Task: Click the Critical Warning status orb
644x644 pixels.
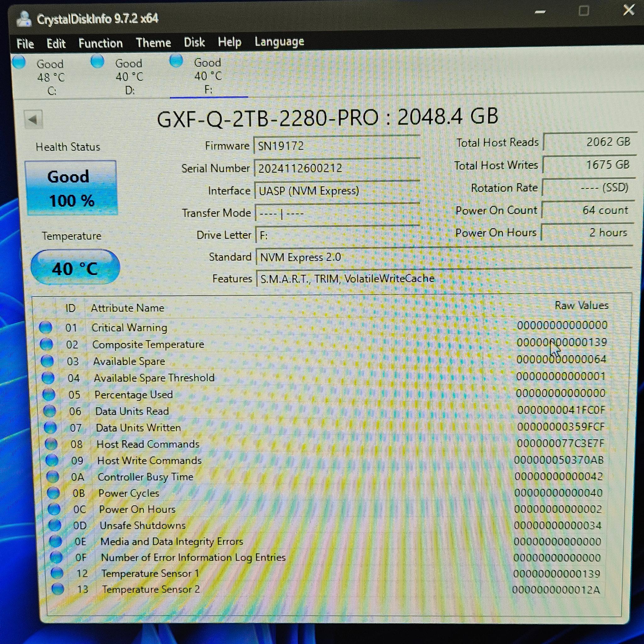Action: (46, 327)
